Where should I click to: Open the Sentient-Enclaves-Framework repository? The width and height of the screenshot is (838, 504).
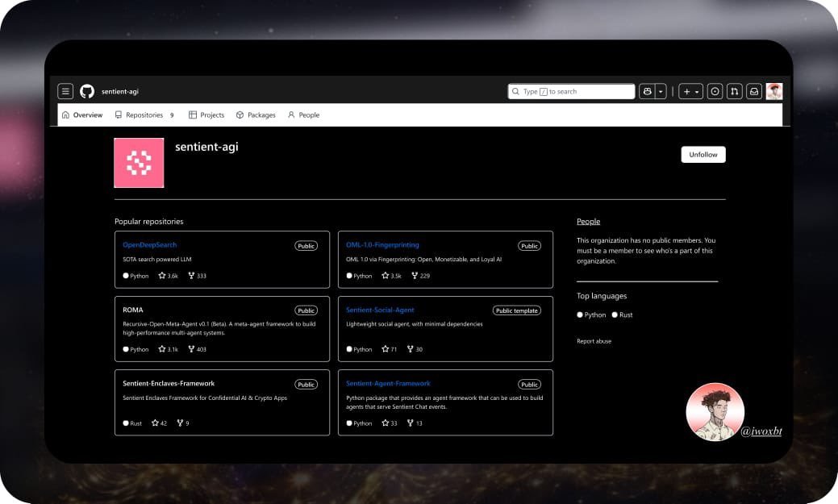point(169,383)
